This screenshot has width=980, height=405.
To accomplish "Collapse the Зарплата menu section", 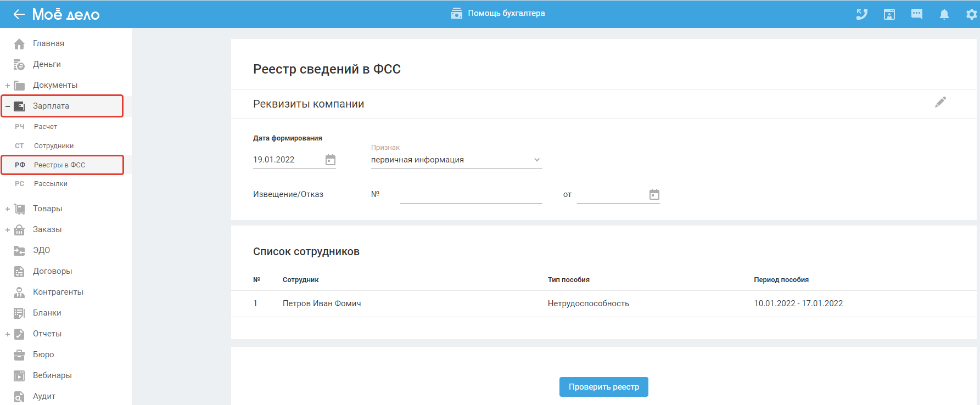I will pyautogui.click(x=8, y=106).
